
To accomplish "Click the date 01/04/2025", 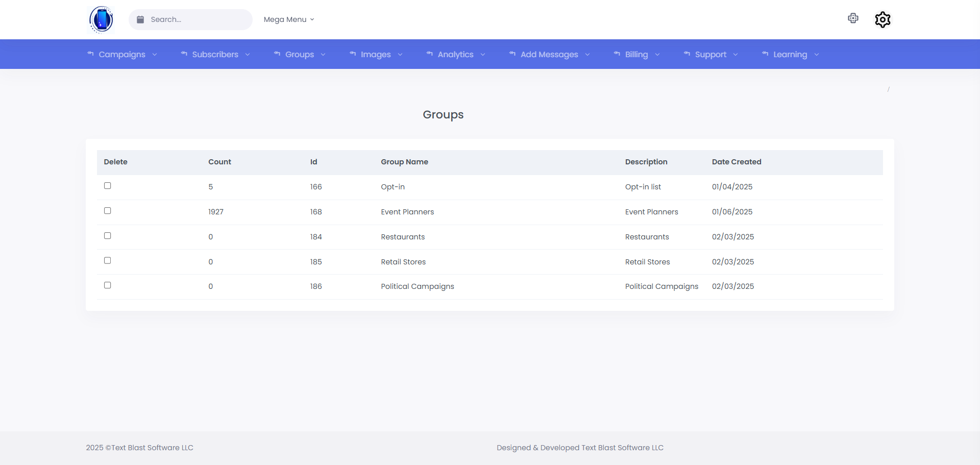I will click(x=732, y=187).
